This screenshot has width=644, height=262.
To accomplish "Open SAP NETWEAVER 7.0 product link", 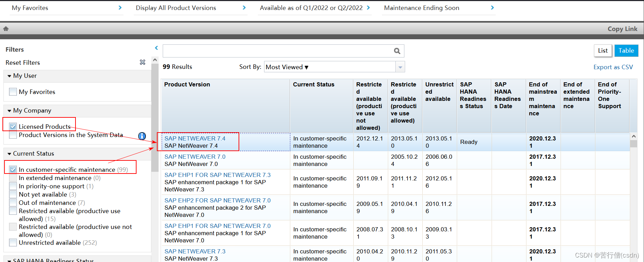I will click(195, 157).
